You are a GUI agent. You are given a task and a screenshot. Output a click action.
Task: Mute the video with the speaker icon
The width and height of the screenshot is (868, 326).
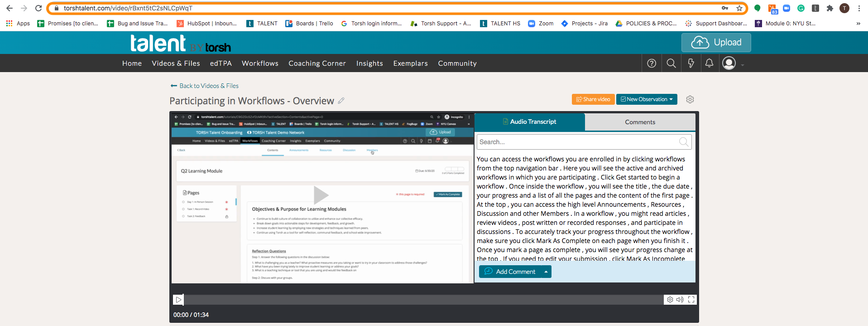680,300
